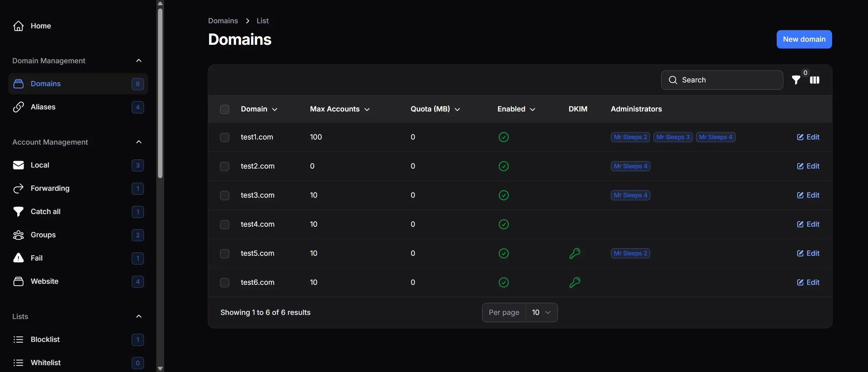
Task: Select the test1.com row checkbox
Action: click(x=225, y=137)
